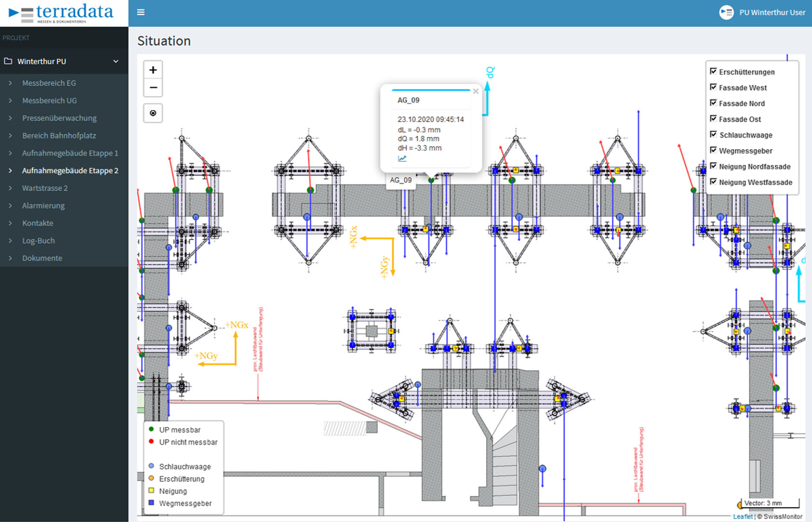
Task: Open the hamburger menu in the top bar
Action: coord(141,13)
